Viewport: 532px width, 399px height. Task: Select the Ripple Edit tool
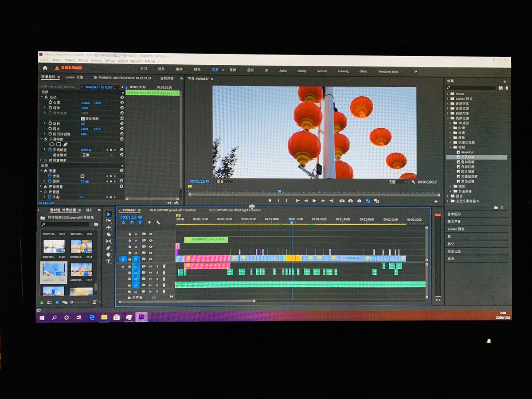coord(109,227)
